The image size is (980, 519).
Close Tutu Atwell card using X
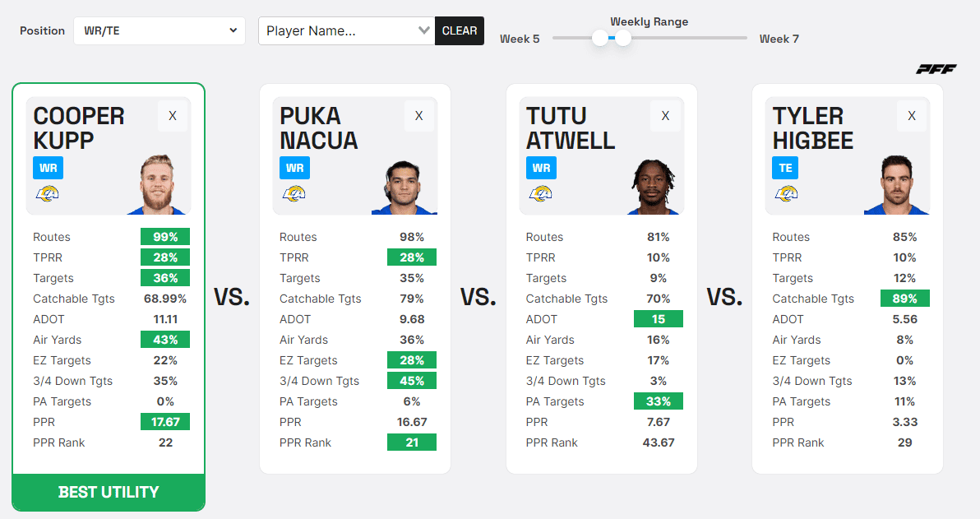[x=665, y=116]
